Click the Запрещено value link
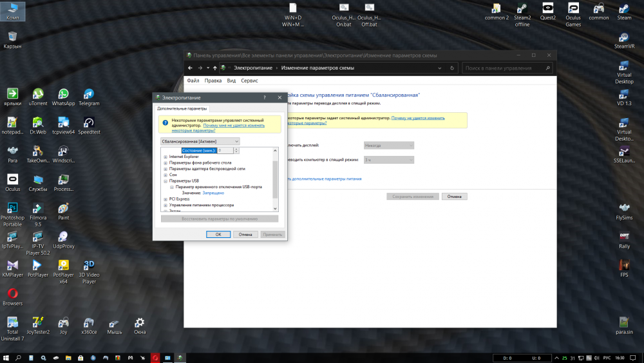Viewport: 644px width, 363px height. point(213,193)
